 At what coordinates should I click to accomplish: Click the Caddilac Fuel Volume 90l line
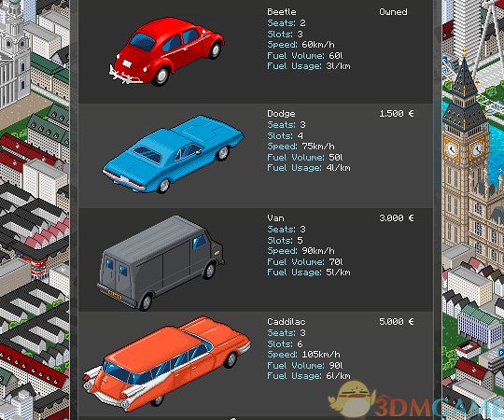click(304, 365)
